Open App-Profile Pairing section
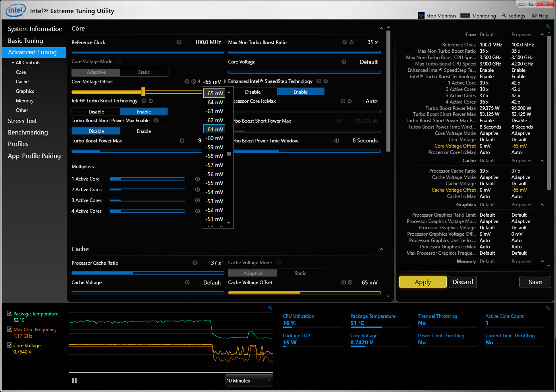The width and height of the screenshot is (556, 392). tap(34, 156)
